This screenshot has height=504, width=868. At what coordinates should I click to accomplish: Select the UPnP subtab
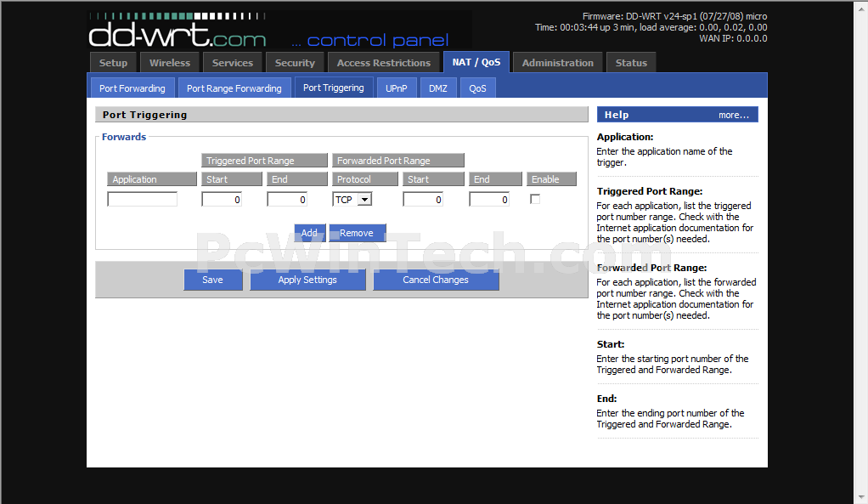pyautogui.click(x=397, y=88)
